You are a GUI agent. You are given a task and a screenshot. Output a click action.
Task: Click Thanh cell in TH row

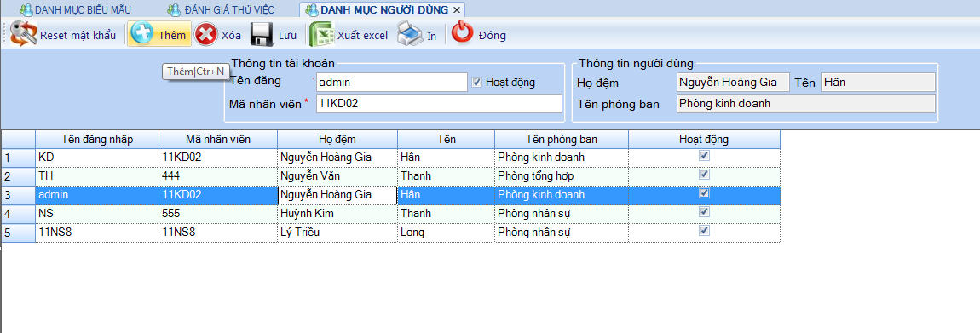447,176
